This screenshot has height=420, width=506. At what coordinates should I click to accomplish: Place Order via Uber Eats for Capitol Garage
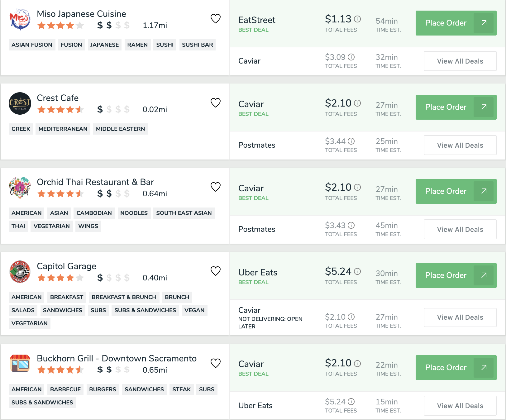456,275
